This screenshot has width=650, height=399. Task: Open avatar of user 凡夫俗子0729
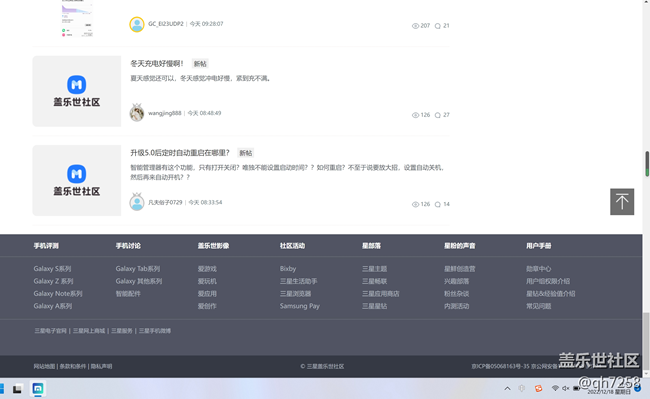click(137, 202)
